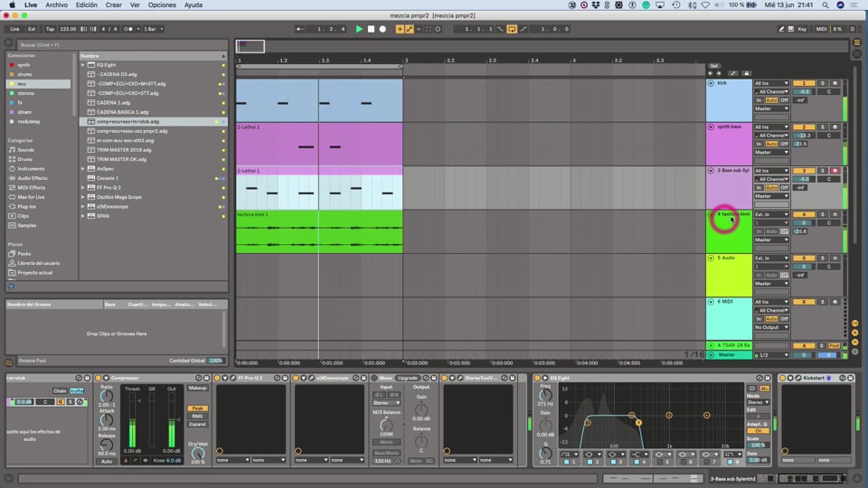868x488 pixels.
Task: Click the Tap tempo button
Action: pyautogui.click(x=50, y=29)
